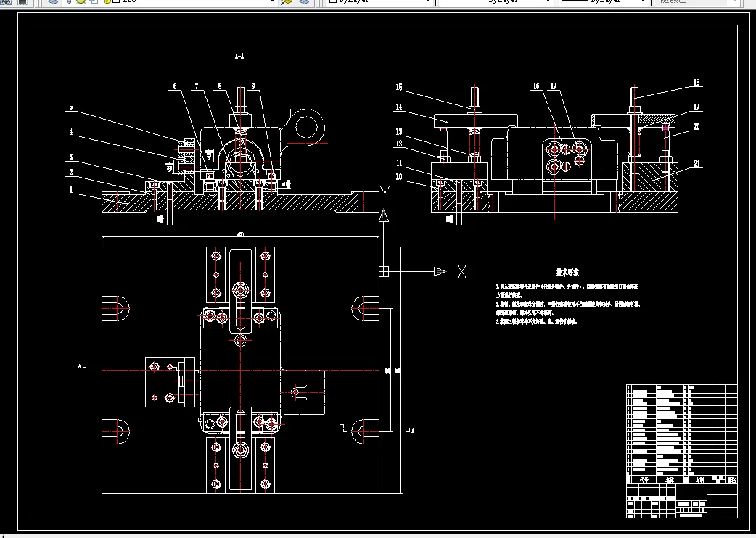Click the X axis label of UCS icon

coord(461,272)
